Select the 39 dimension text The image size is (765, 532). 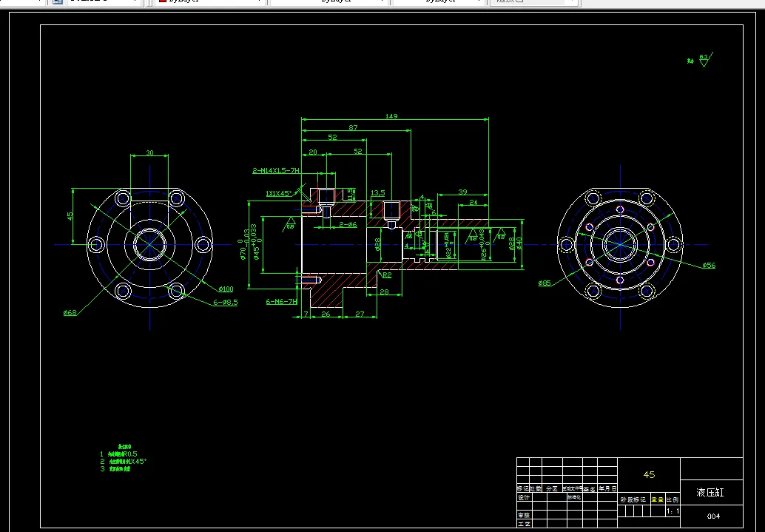pyautogui.click(x=462, y=192)
